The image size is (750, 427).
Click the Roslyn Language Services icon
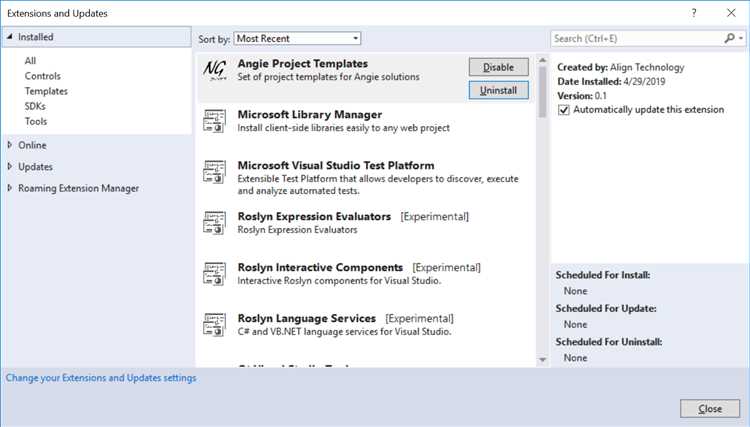214,325
